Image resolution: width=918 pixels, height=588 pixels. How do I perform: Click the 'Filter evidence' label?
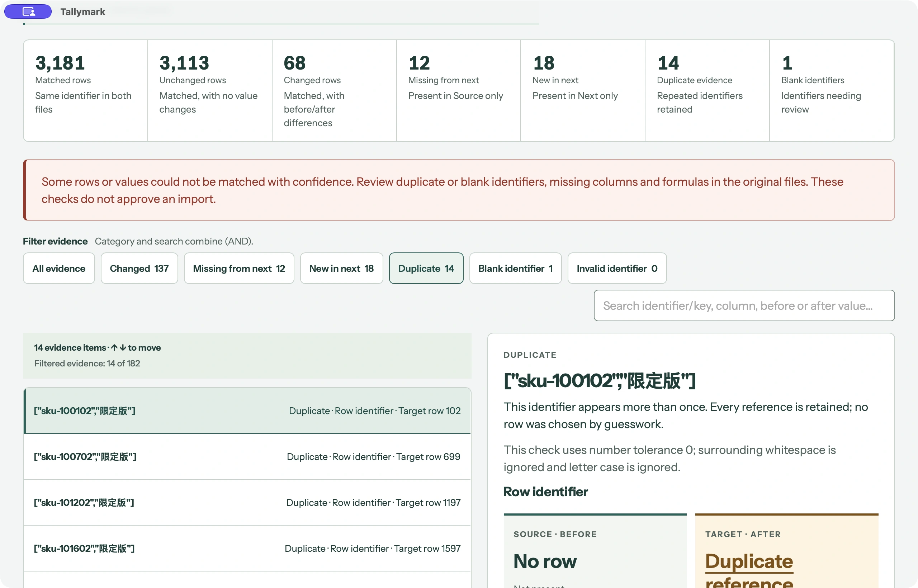[x=55, y=241]
